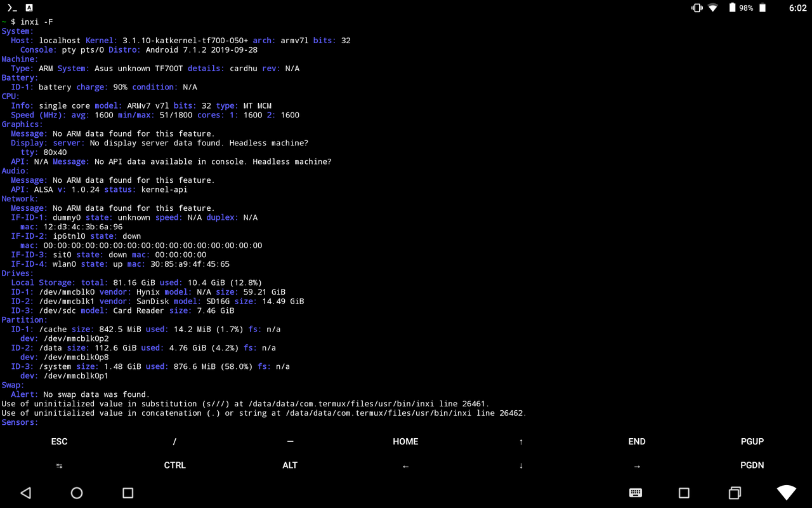
Task: Tap the status bar Wi-Fi icon
Action: click(713, 8)
